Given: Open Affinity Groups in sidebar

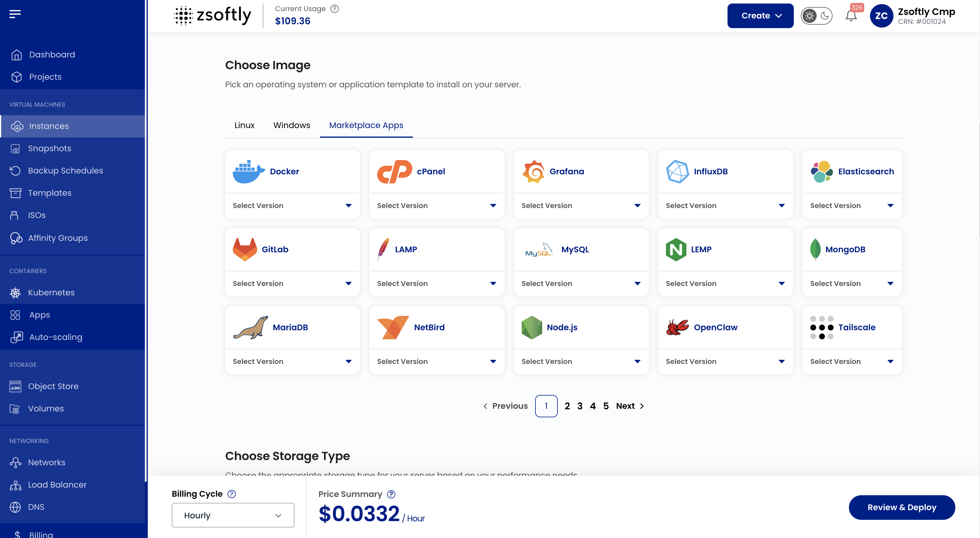Looking at the screenshot, I should 72,238.
